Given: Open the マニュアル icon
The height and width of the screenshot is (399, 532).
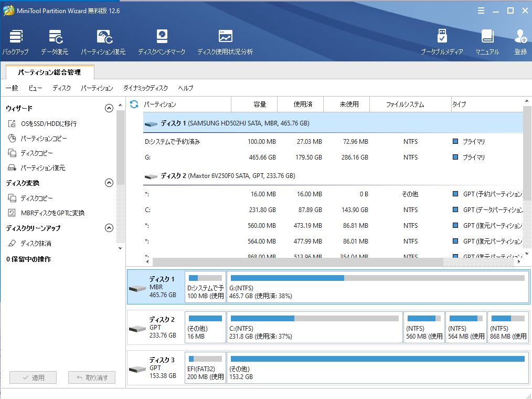Looking at the screenshot, I should pos(487,42).
